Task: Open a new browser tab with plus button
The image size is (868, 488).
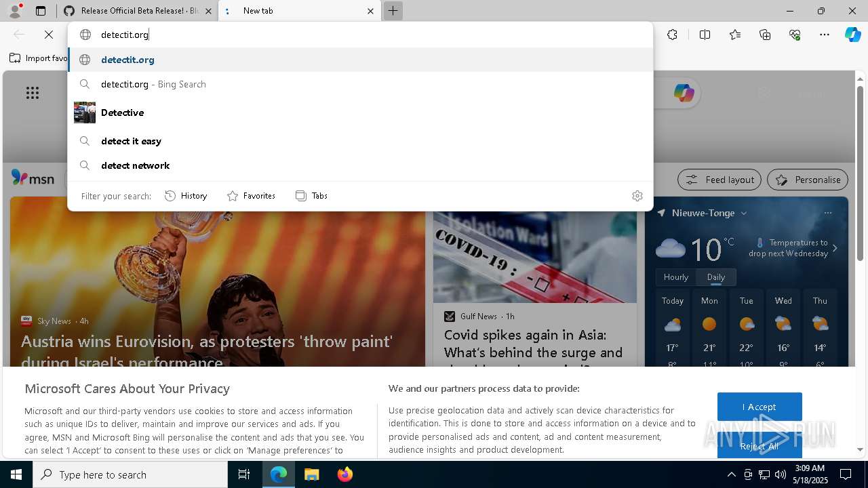Action: pyautogui.click(x=393, y=11)
